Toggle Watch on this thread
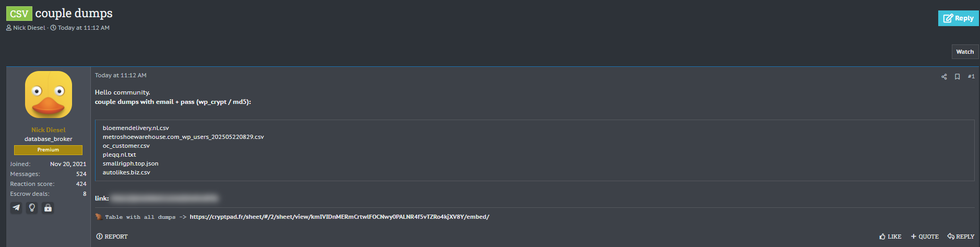Image resolution: width=980 pixels, height=247 pixels. coord(964,52)
